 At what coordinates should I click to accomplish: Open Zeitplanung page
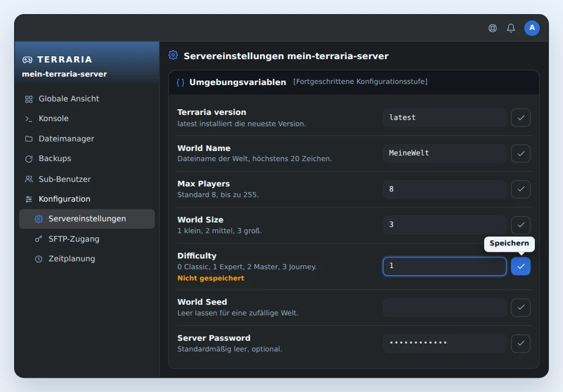pos(87,259)
